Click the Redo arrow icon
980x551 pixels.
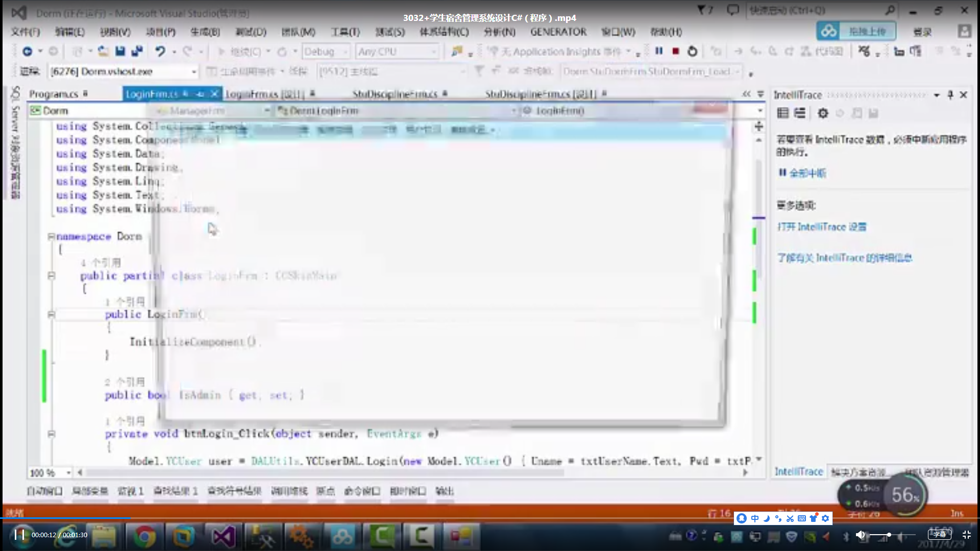188,51
